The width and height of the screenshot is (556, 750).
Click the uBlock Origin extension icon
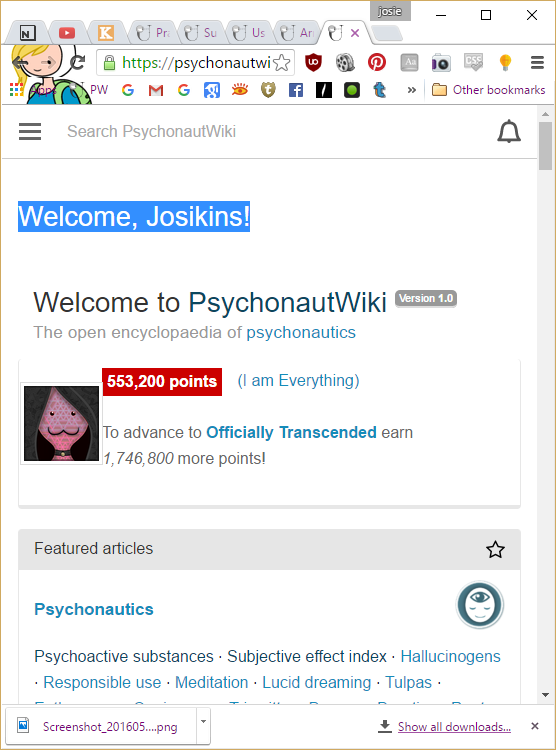tap(313, 63)
